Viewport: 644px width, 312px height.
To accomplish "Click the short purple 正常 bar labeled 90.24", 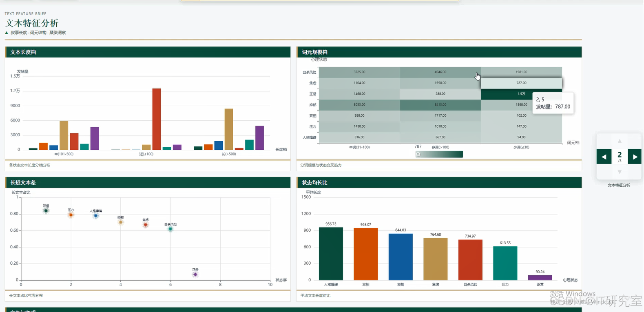I will coord(540,278).
